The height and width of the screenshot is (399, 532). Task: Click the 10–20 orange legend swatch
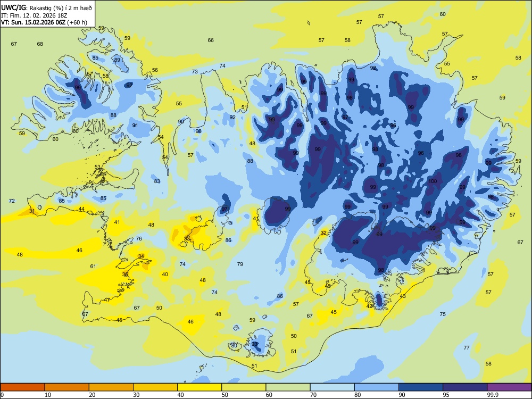(x=67, y=387)
